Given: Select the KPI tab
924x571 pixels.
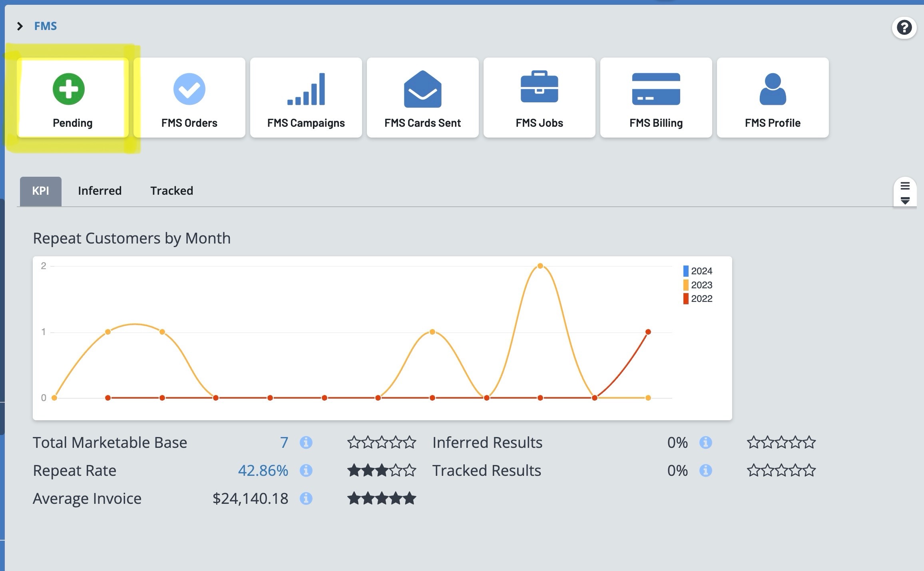Looking at the screenshot, I should [x=40, y=191].
